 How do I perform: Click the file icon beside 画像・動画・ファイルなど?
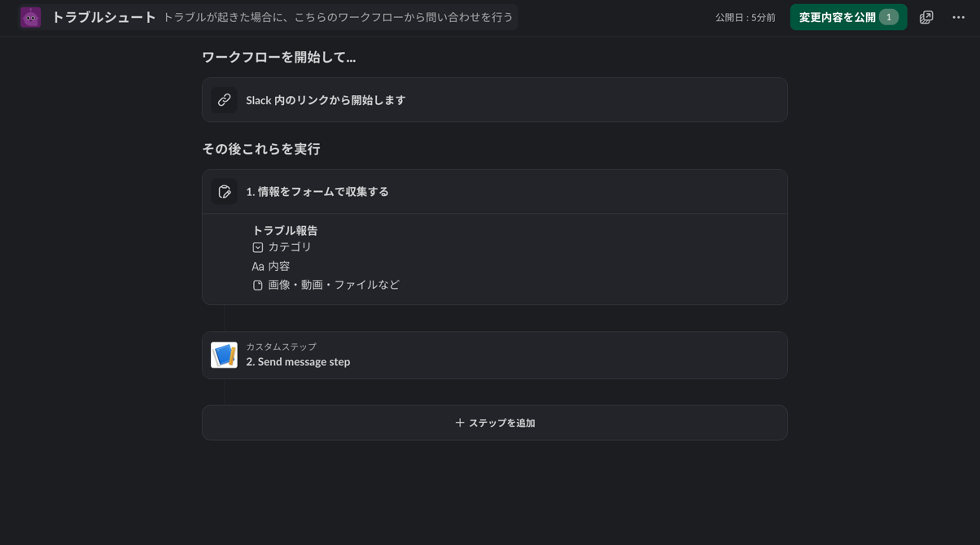point(257,285)
